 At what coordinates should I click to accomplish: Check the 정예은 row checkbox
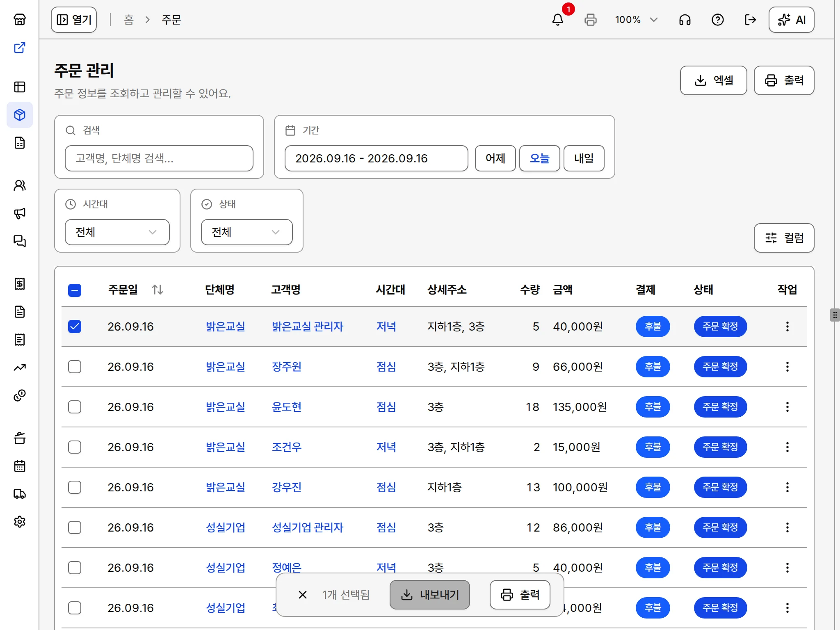[75, 568]
